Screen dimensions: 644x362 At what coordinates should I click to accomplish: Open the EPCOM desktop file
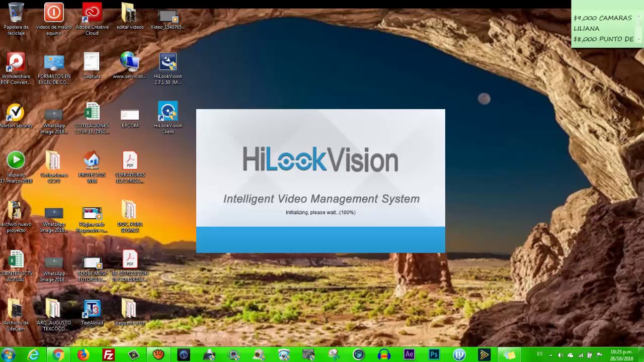tap(130, 118)
